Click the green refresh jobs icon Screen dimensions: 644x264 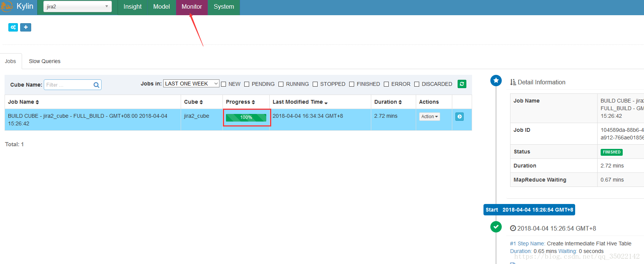(x=462, y=84)
